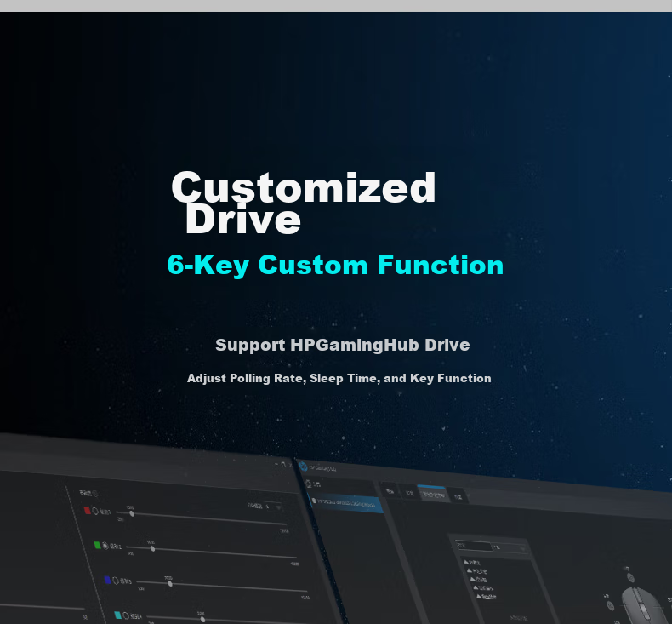The image size is (672, 624).
Task: Select the blue highlighted device entry in sidebar
Action: (345, 503)
